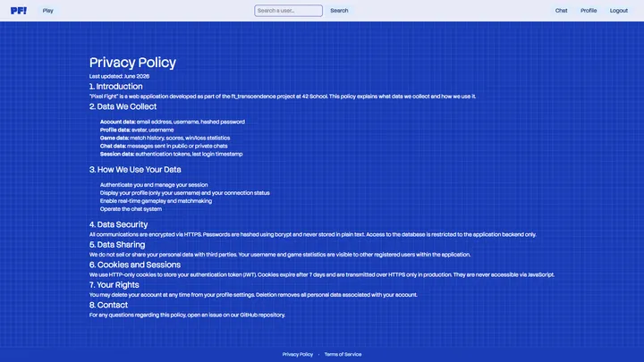644x362 pixels.
Task: Focus the Search a user input field
Action: 288,11
